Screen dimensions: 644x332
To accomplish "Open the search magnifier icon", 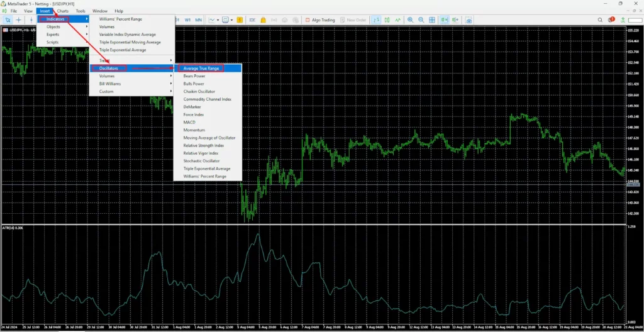I will 601,19.
